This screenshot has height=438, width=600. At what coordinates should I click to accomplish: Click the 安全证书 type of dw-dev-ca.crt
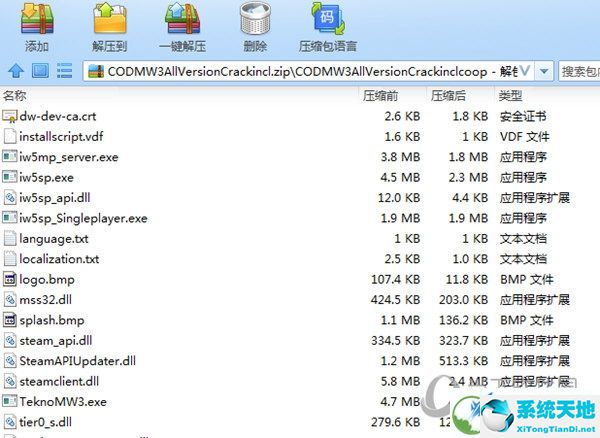coord(523,116)
